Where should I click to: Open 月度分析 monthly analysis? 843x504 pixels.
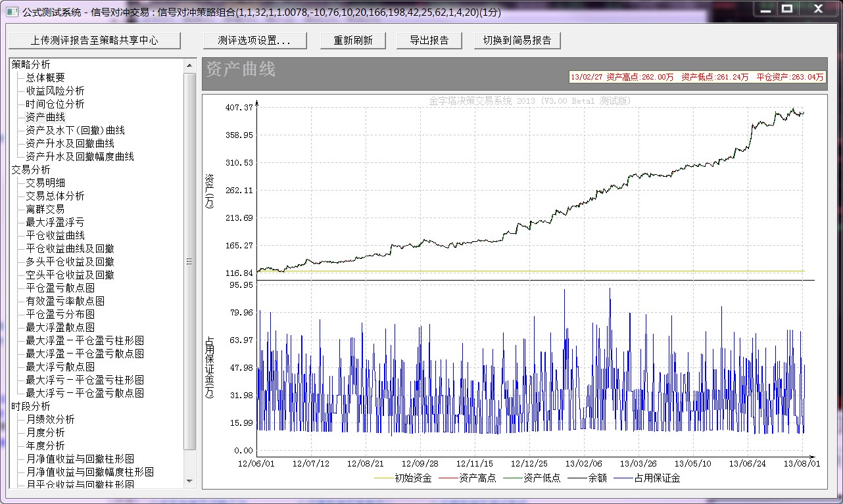(x=45, y=432)
